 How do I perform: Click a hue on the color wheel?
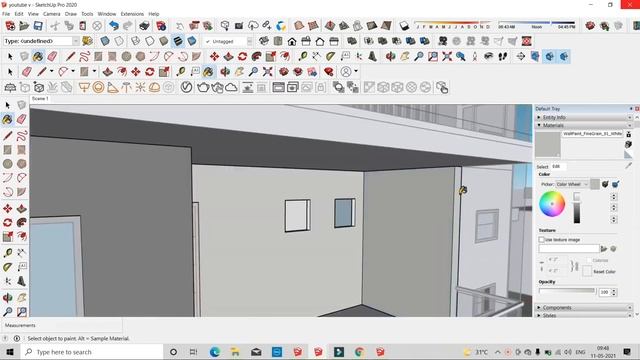(552, 204)
